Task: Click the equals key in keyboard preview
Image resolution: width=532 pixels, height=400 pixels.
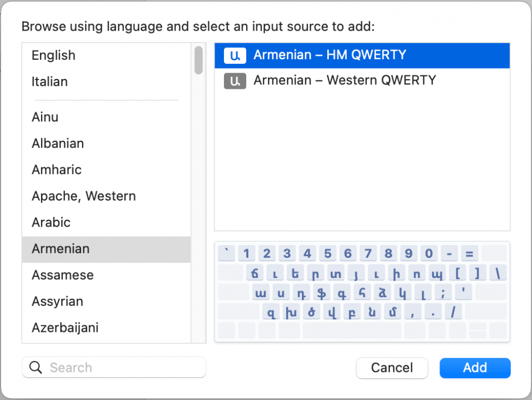Action: (x=469, y=253)
